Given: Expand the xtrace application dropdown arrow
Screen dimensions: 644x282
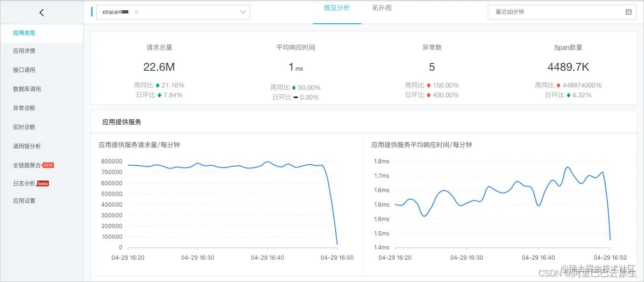Looking at the screenshot, I should pyautogui.click(x=243, y=12).
